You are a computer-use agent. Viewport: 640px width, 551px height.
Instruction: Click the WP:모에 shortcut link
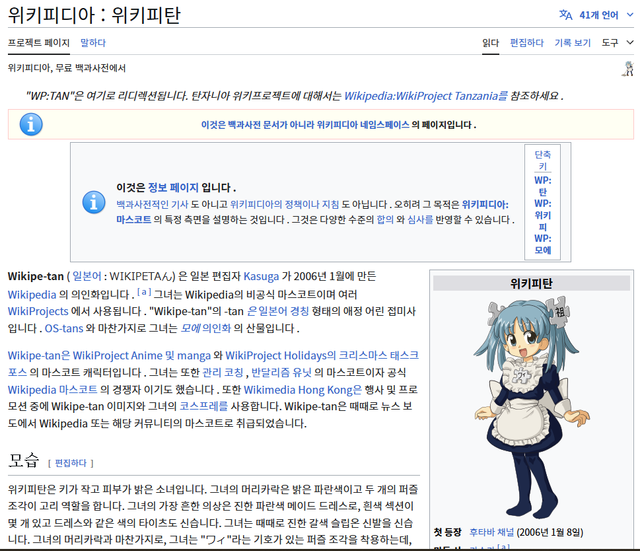[x=542, y=244]
